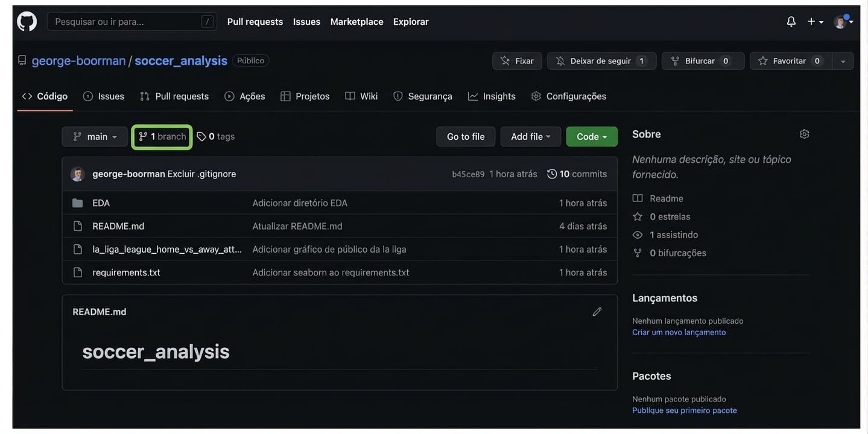Screen dimensions: 868x434
Task: Click Criar um novo lançamento
Action: (x=679, y=332)
